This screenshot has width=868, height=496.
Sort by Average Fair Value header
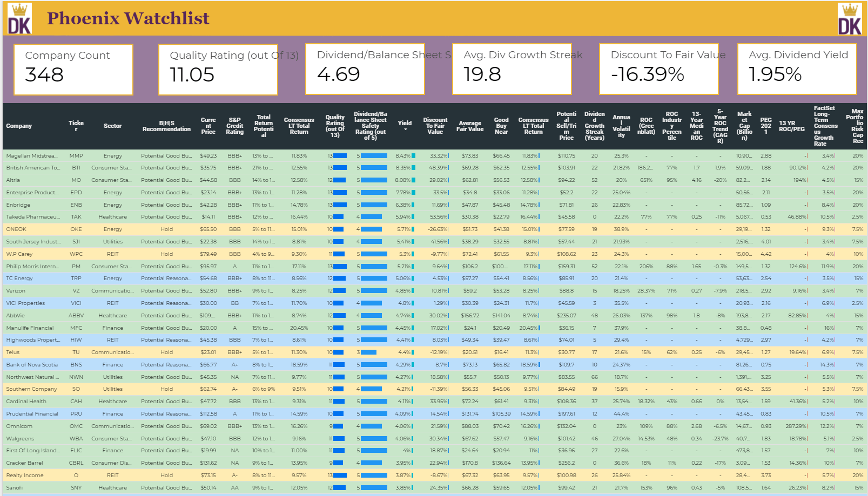[x=470, y=126]
